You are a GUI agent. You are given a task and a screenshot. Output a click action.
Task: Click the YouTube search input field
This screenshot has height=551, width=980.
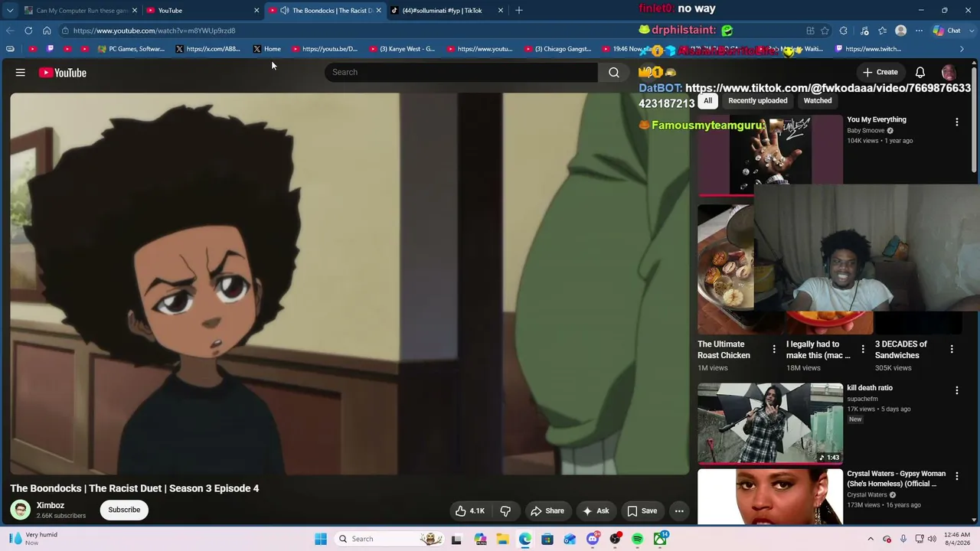tap(462, 72)
